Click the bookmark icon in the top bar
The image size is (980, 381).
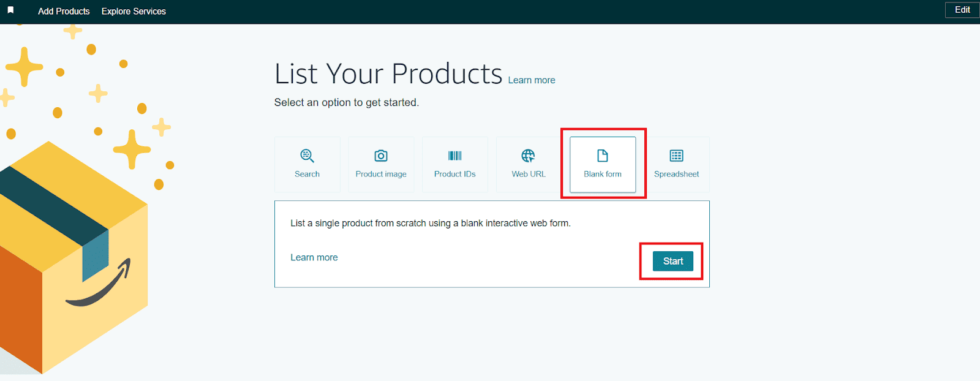[x=10, y=10]
